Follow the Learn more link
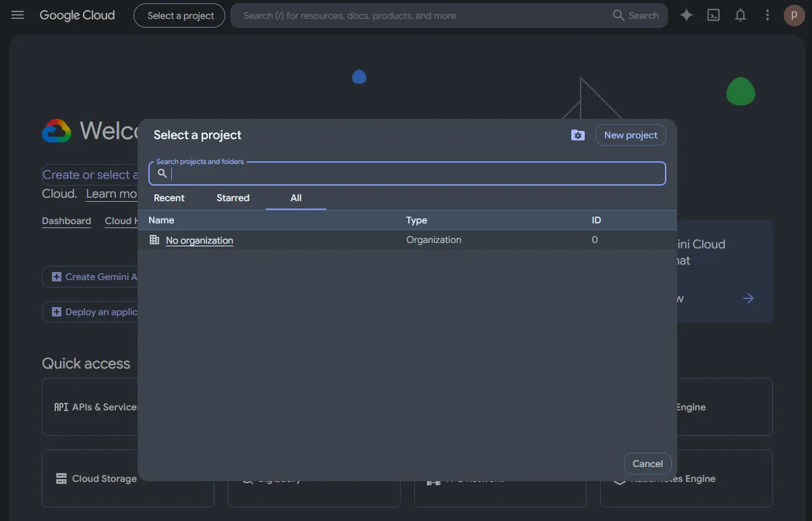This screenshot has width=812, height=521. (x=112, y=194)
